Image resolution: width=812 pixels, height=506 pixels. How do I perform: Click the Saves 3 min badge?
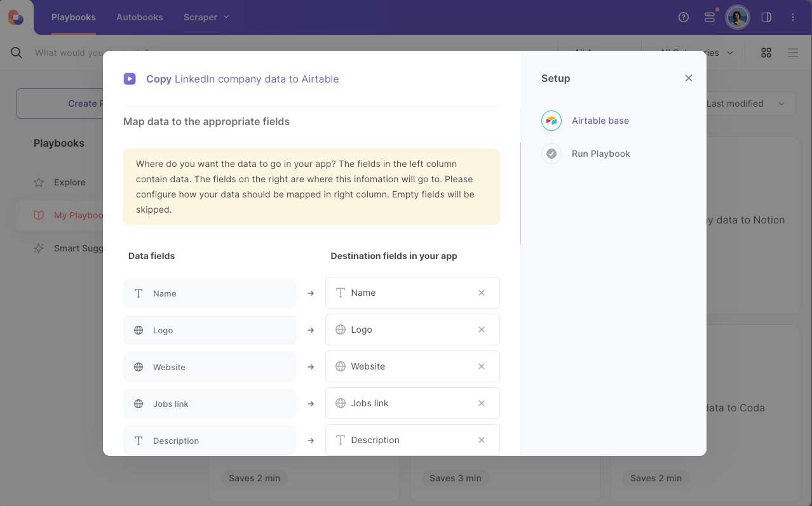(x=456, y=478)
